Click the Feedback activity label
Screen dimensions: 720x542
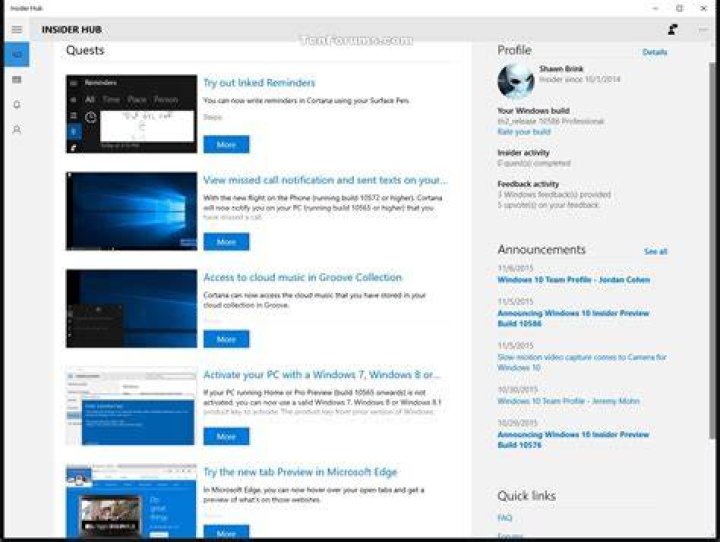pyautogui.click(x=529, y=184)
